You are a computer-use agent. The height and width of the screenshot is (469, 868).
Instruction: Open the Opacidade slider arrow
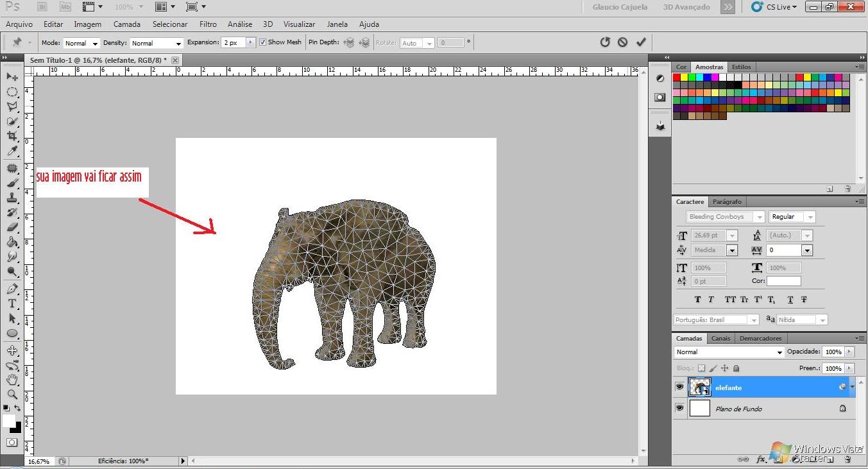point(850,352)
